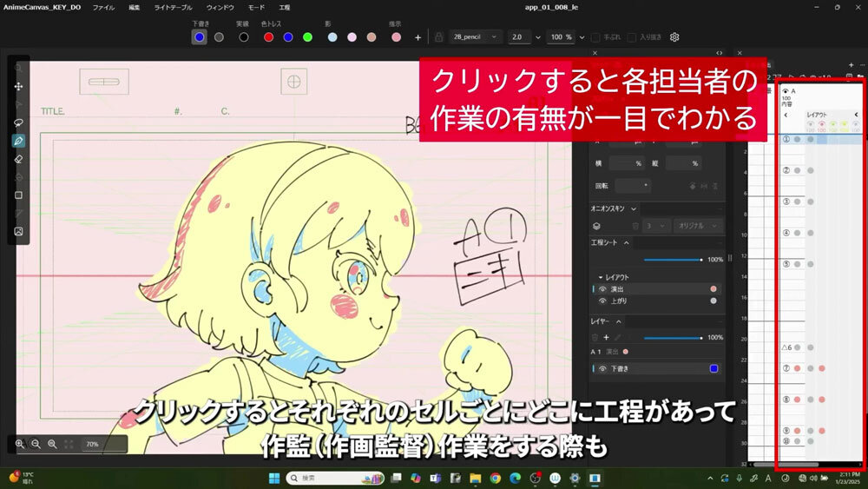Toggle visibility of 下書き layer
The image size is (868, 489).
pos(602,369)
